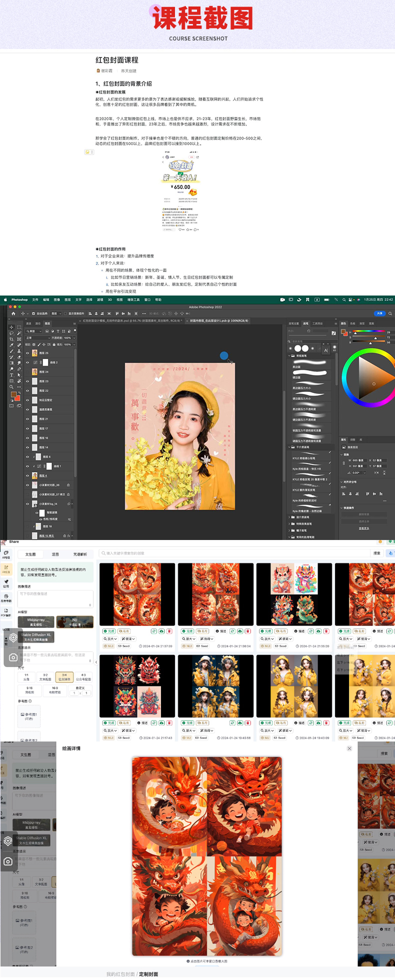The image size is (395, 980).
Task: Open the 文件 menu
Action: point(35,300)
